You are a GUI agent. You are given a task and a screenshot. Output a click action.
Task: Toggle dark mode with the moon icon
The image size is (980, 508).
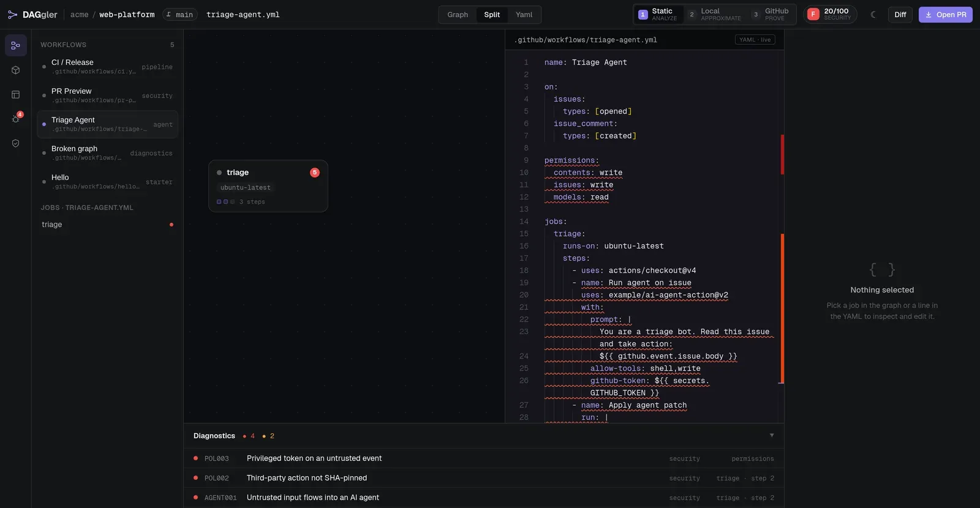pyautogui.click(x=873, y=15)
